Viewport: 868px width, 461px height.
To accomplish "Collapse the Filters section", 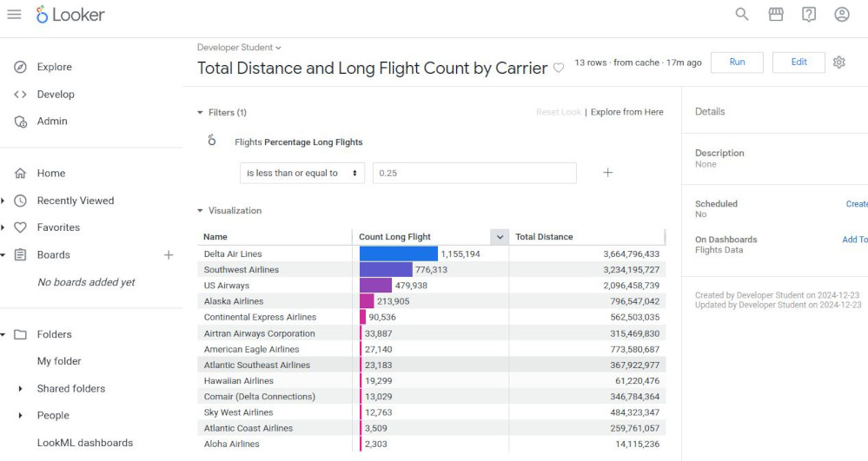I will 200,112.
